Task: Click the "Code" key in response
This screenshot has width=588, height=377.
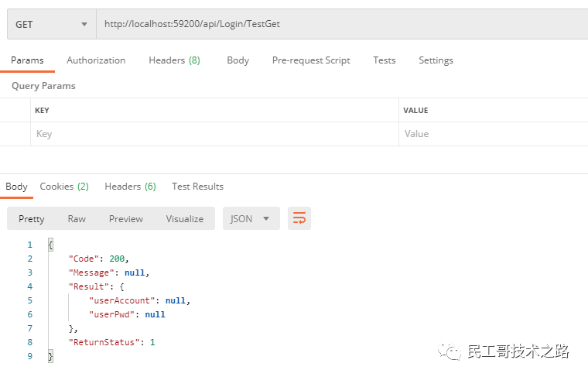Action: (84, 259)
